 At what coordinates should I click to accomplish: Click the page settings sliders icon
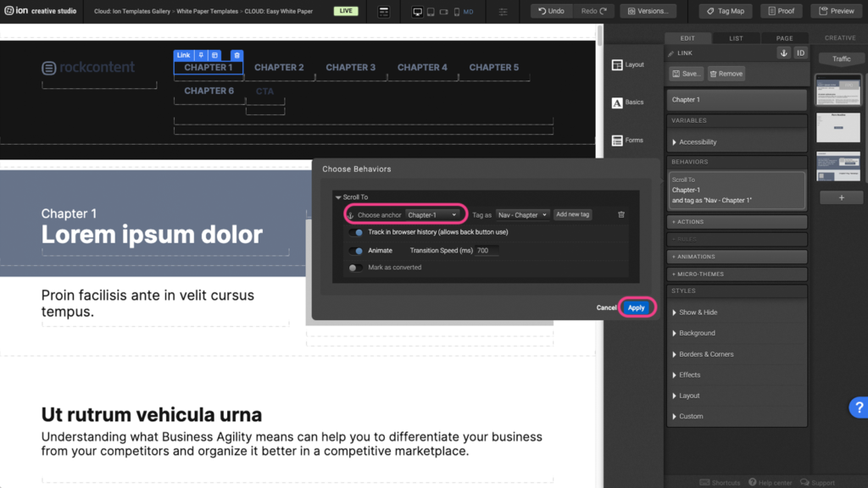tap(503, 12)
